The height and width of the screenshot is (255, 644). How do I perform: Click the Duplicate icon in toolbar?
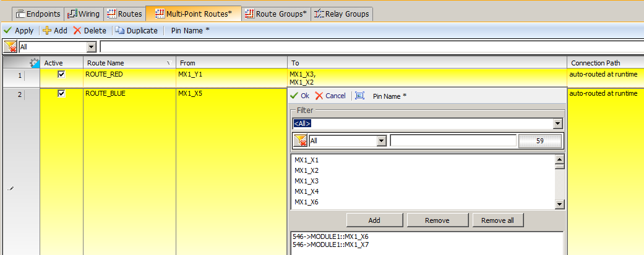click(x=120, y=30)
